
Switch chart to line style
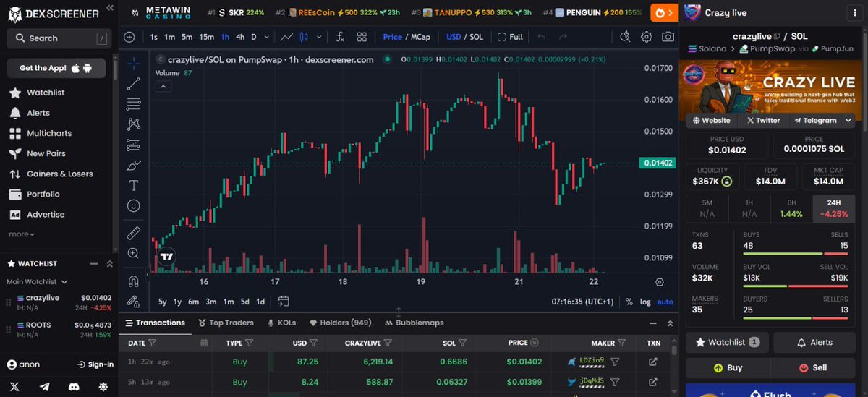click(287, 37)
